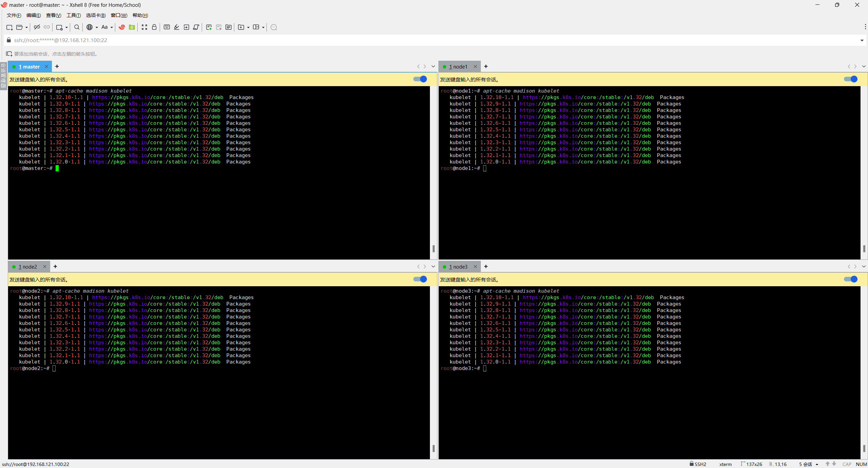
Task: Add new tab beside master tab
Action: (x=57, y=66)
